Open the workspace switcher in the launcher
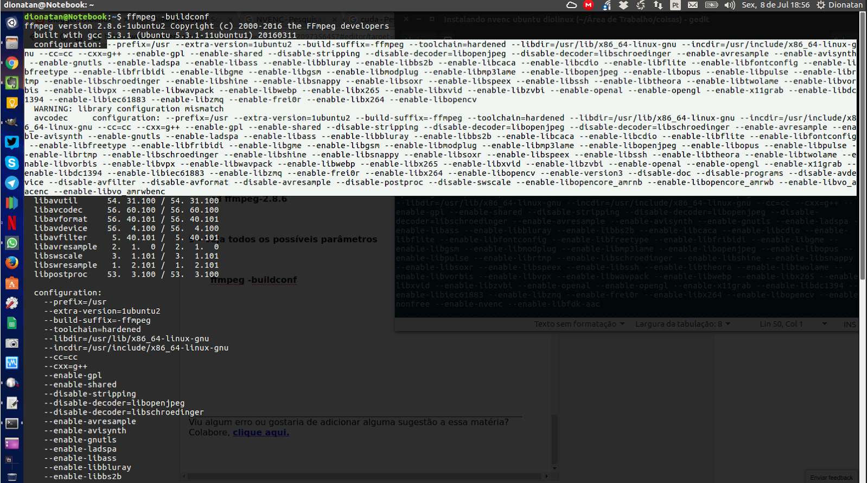This screenshot has width=868, height=483. (x=11, y=443)
